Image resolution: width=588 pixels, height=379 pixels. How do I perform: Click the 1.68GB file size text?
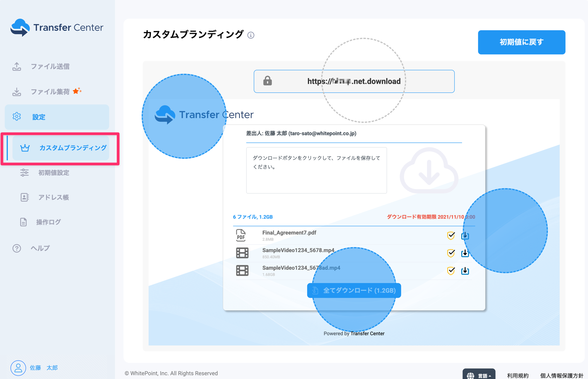point(269,275)
